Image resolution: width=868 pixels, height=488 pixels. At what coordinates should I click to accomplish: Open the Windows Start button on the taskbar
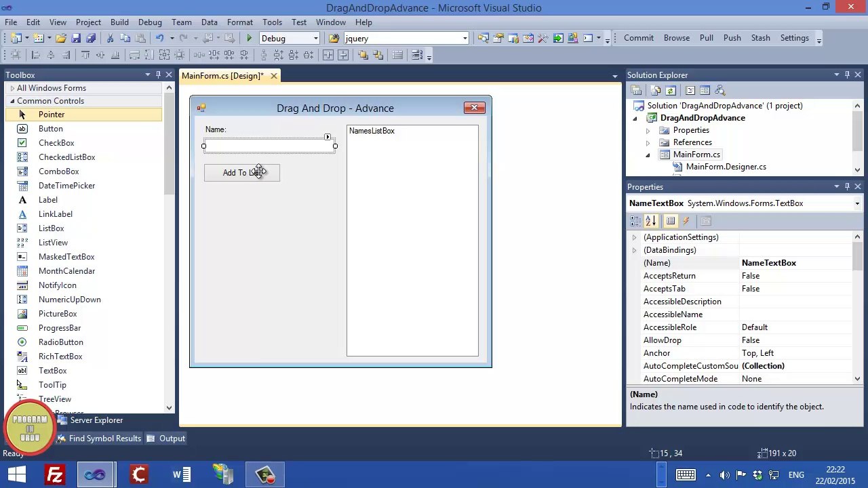coord(17,474)
